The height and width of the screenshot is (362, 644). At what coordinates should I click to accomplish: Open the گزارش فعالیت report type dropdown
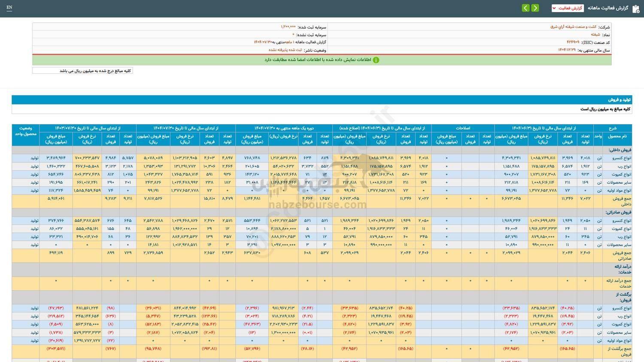tap(567, 8)
